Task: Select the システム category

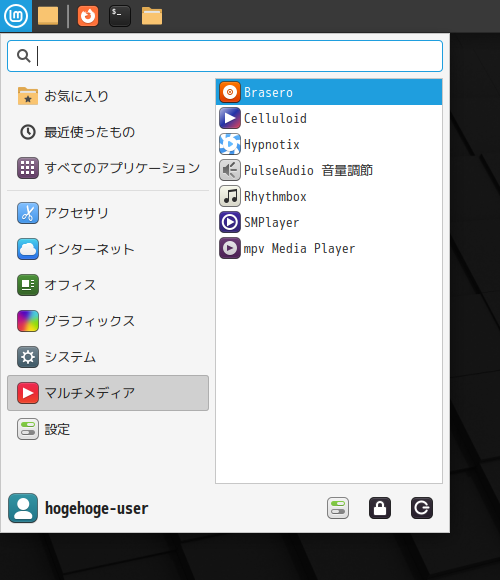Action: click(x=108, y=357)
